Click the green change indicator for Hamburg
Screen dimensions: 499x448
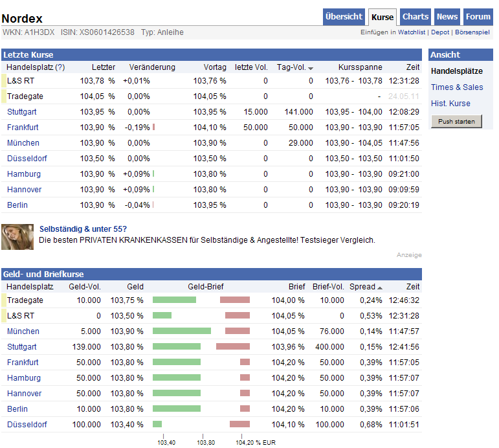point(153,174)
